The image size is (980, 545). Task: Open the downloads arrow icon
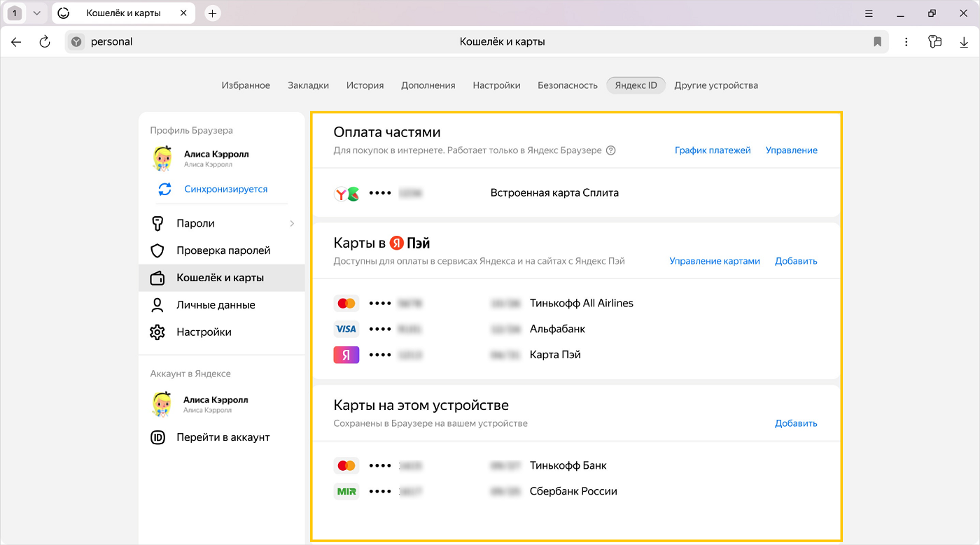(964, 42)
